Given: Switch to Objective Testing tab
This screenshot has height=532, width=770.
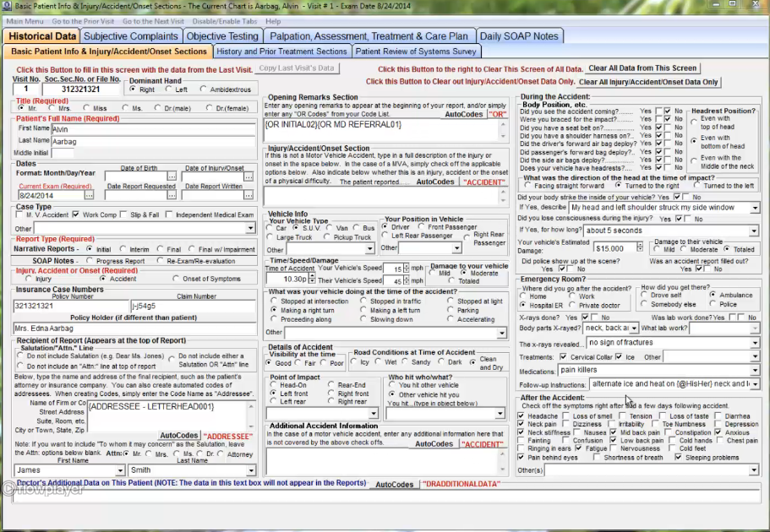Looking at the screenshot, I should tap(222, 35).
